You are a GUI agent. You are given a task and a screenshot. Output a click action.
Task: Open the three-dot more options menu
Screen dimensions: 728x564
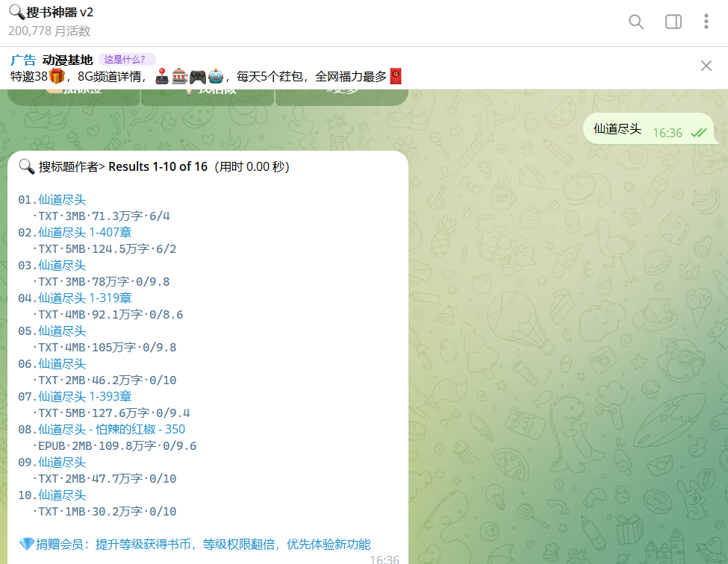coord(706,22)
